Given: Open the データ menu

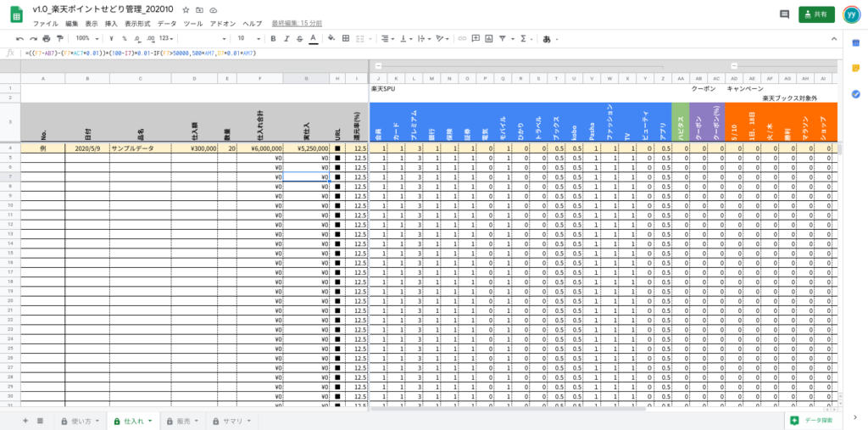Looking at the screenshot, I should coord(167,24).
